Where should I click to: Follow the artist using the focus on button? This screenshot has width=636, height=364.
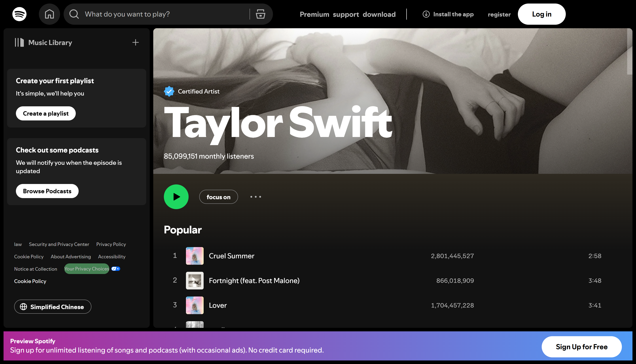(218, 197)
